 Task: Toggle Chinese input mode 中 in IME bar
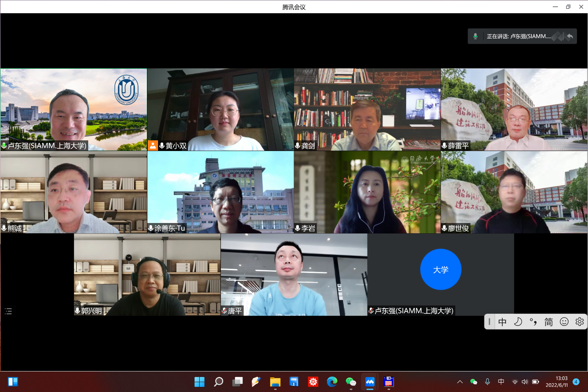(x=502, y=322)
